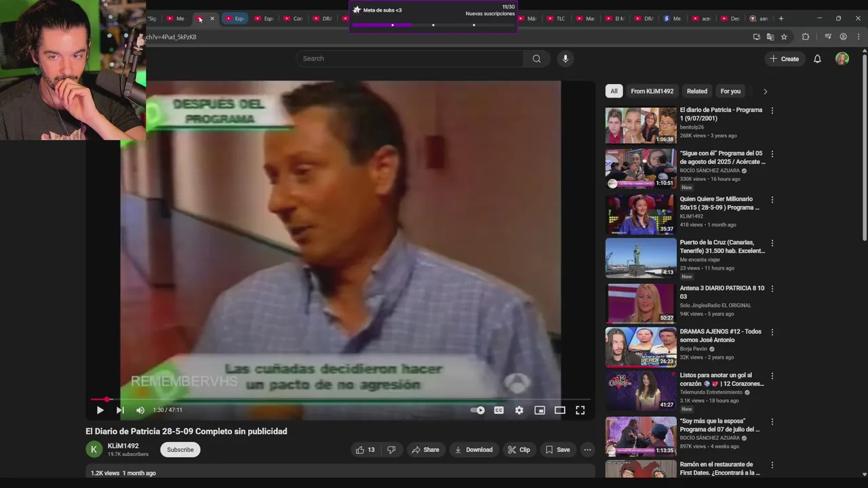Play the video with the play button

pyautogui.click(x=100, y=410)
